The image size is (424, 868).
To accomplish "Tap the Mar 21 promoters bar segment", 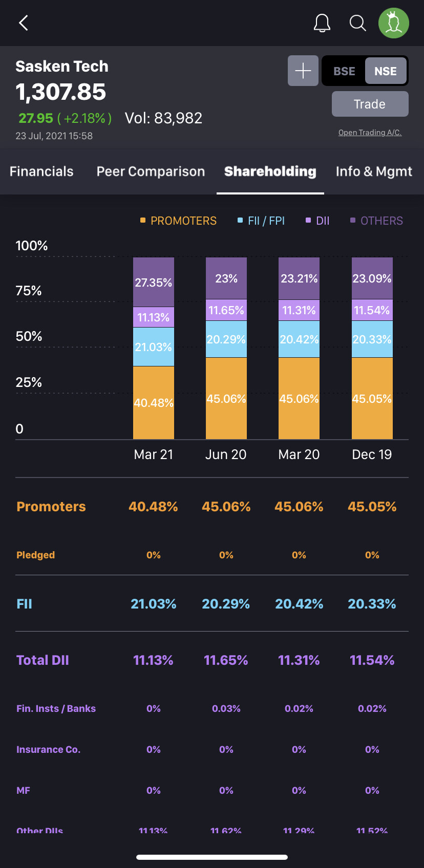I will 154,403.
